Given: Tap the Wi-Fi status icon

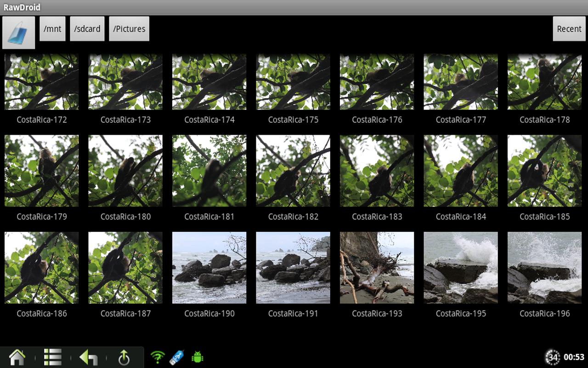Looking at the screenshot, I should 158,357.
